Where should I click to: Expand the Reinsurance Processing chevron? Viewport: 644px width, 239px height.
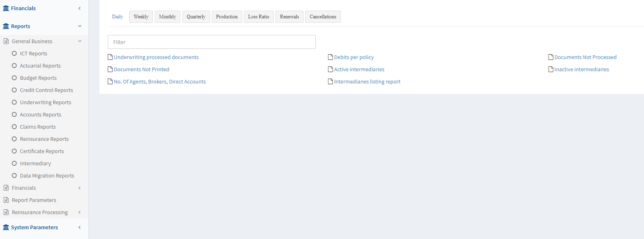point(80,212)
